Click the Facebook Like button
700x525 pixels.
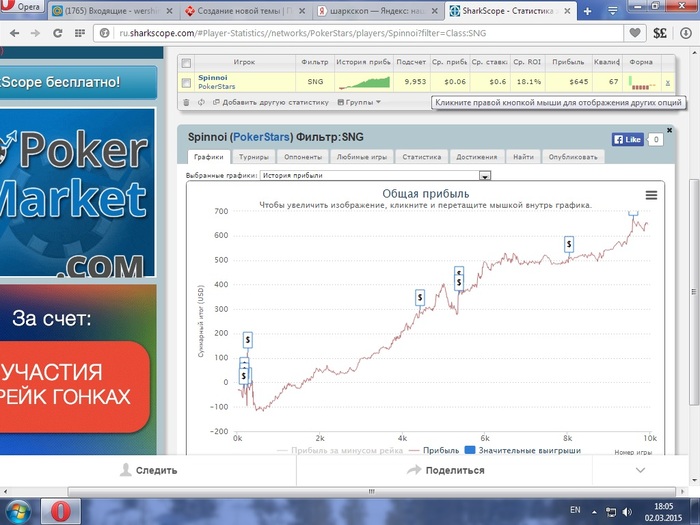628,140
